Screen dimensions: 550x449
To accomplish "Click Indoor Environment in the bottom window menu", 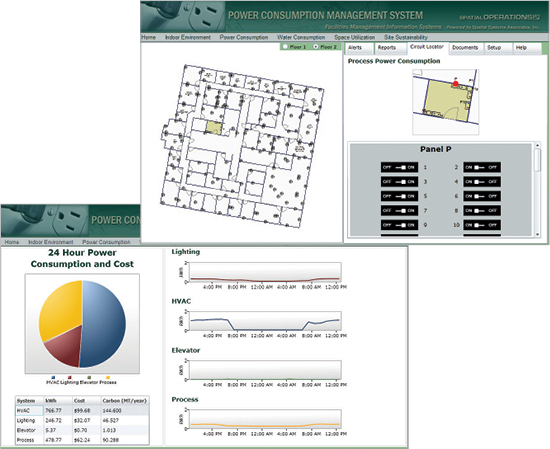I will pyautogui.click(x=51, y=242).
